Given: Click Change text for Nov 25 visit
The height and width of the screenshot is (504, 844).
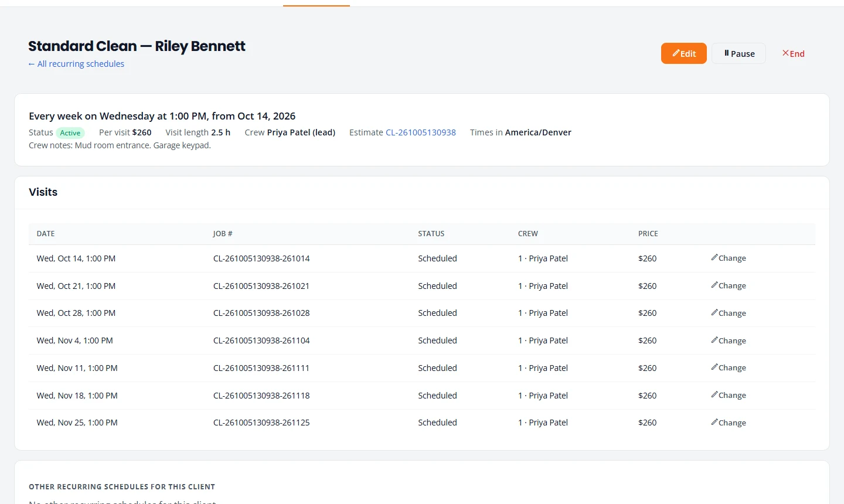Looking at the screenshot, I should pos(732,423).
